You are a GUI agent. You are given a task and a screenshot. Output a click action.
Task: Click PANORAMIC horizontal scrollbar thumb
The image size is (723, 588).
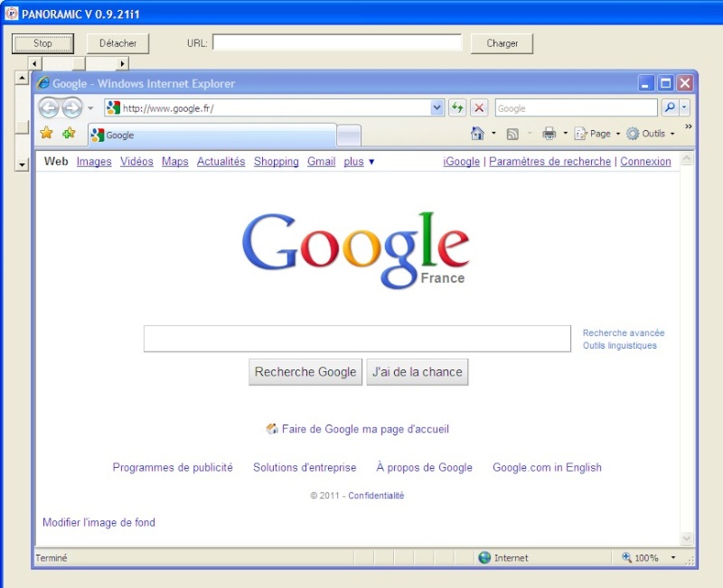pyautogui.click(x=79, y=63)
